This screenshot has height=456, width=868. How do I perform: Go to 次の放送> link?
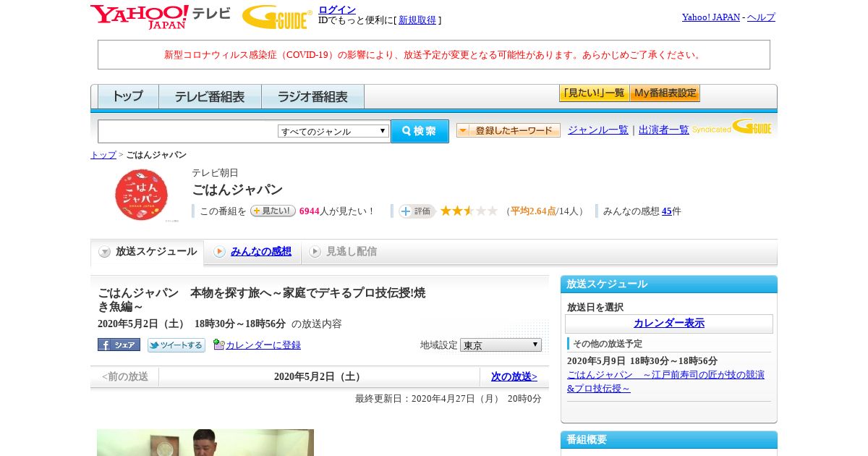tap(514, 376)
